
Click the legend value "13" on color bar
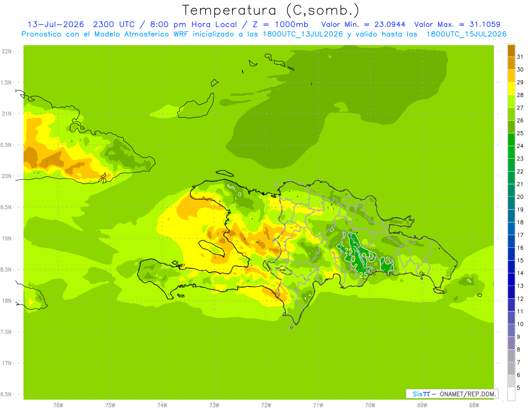click(520, 286)
